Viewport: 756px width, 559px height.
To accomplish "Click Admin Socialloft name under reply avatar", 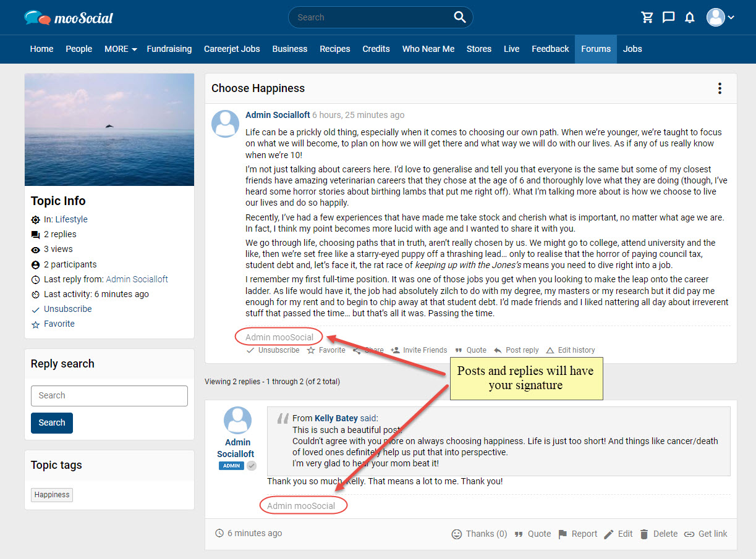I will [x=237, y=448].
